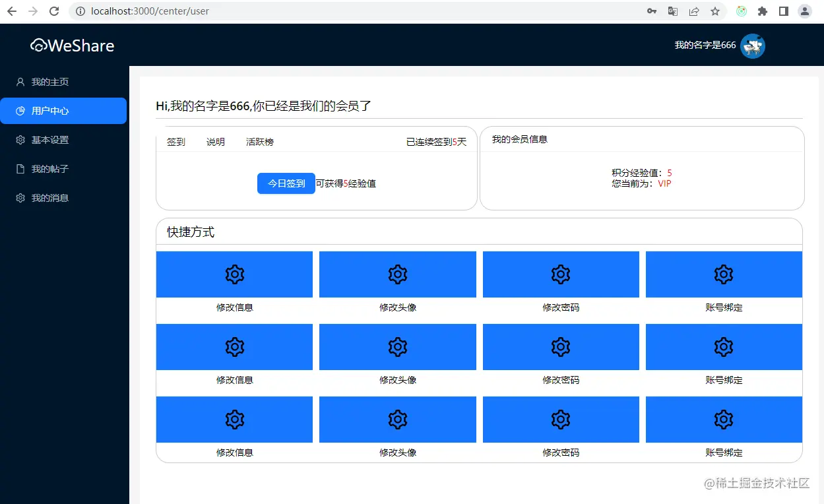Screen dimensions: 824x504
Task: Open 基本设置 via its gear icon
Action: point(20,140)
